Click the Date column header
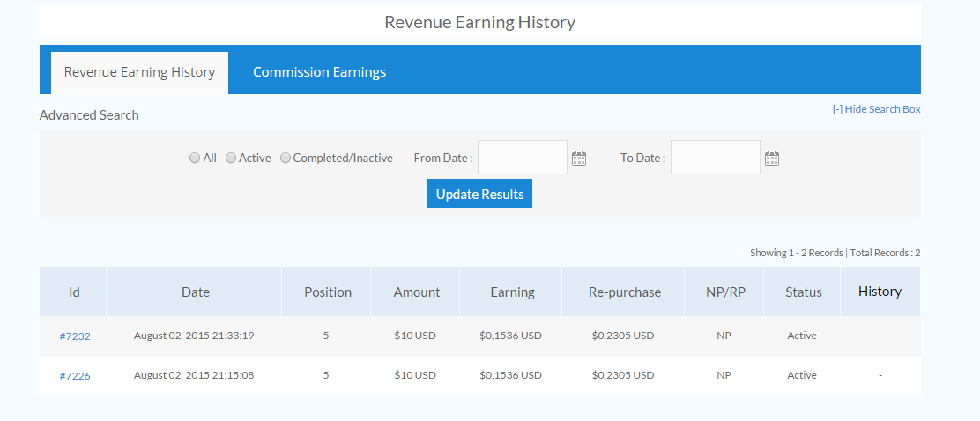 click(196, 292)
